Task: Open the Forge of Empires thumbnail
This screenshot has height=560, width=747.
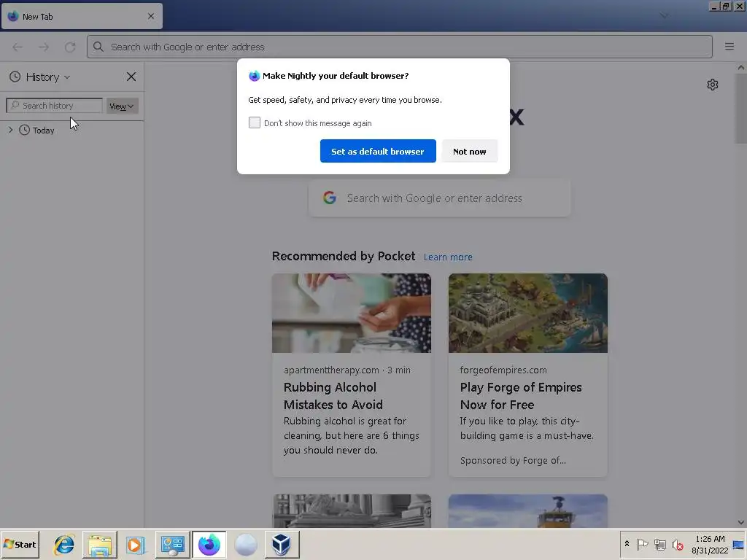Action: pos(528,313)
